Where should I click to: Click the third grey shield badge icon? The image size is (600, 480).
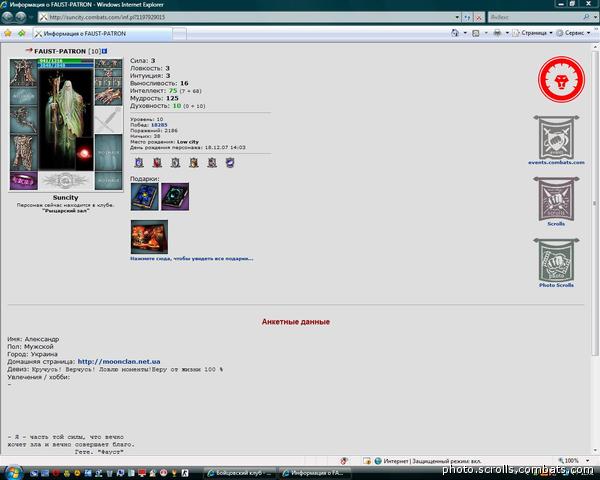tap(175, 163)
